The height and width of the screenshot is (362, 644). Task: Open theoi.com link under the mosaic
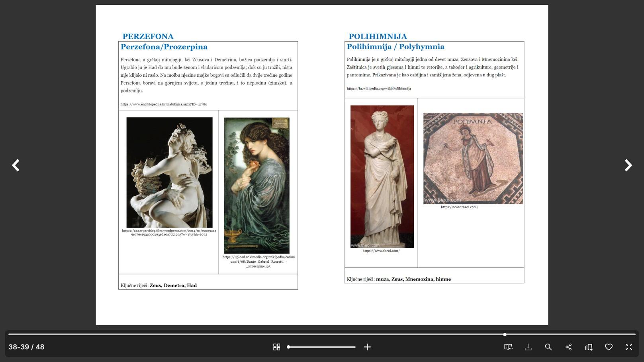tap(459, 207)
